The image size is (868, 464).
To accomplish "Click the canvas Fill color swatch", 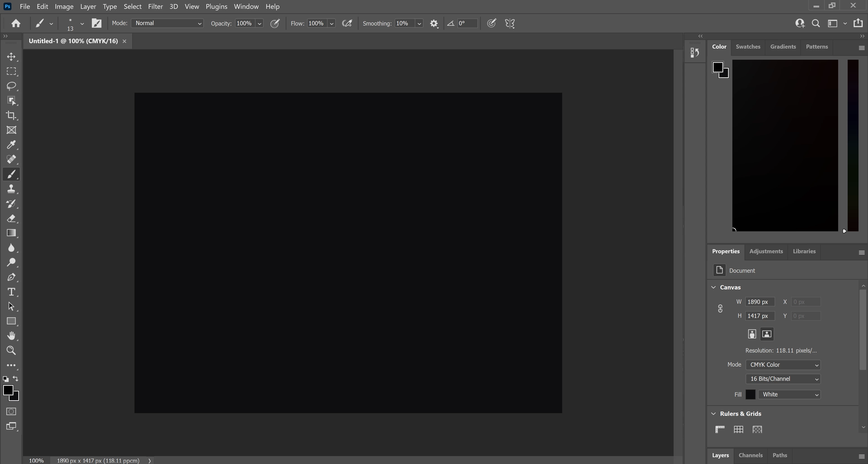I will tap(750, 395).
